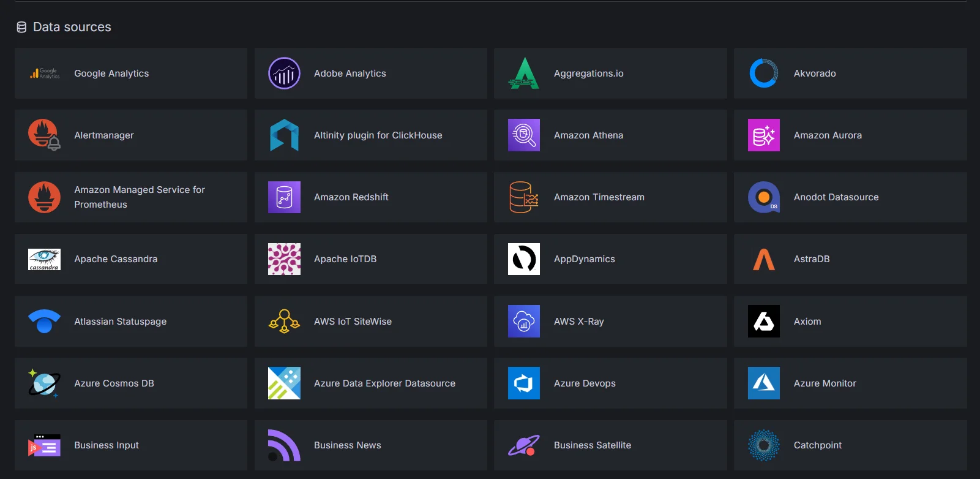Viewport: 980px width, 479px height.
Task: Click the Business News feed icon
Action: tap(284, 445)
